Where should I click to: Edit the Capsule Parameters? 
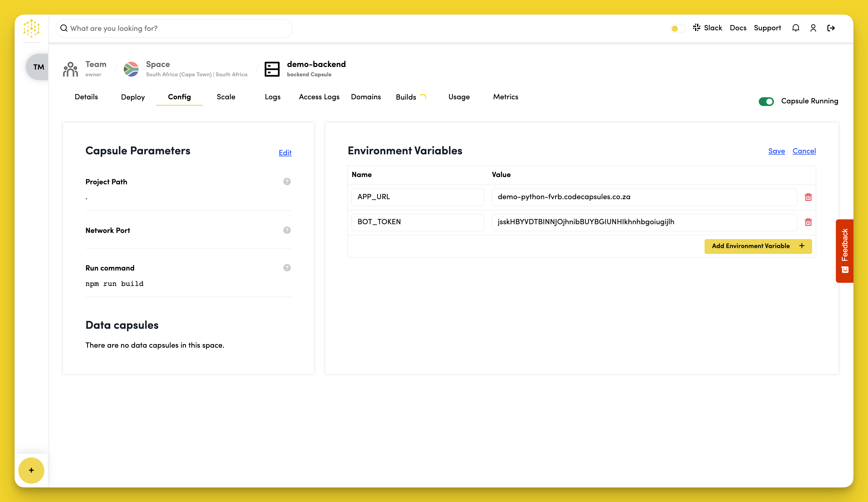[285, 153]
